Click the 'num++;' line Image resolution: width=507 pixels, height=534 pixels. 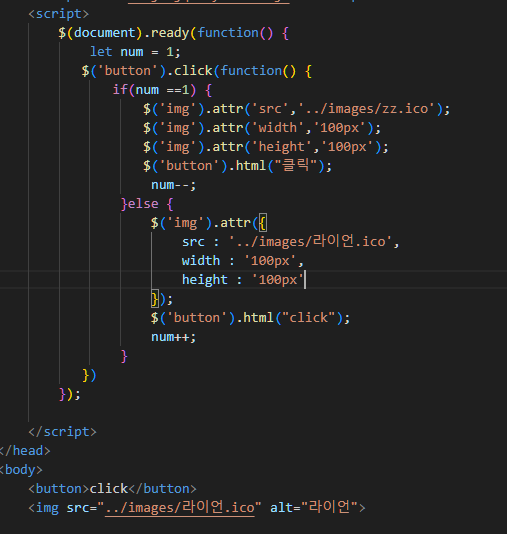point(173,337)
